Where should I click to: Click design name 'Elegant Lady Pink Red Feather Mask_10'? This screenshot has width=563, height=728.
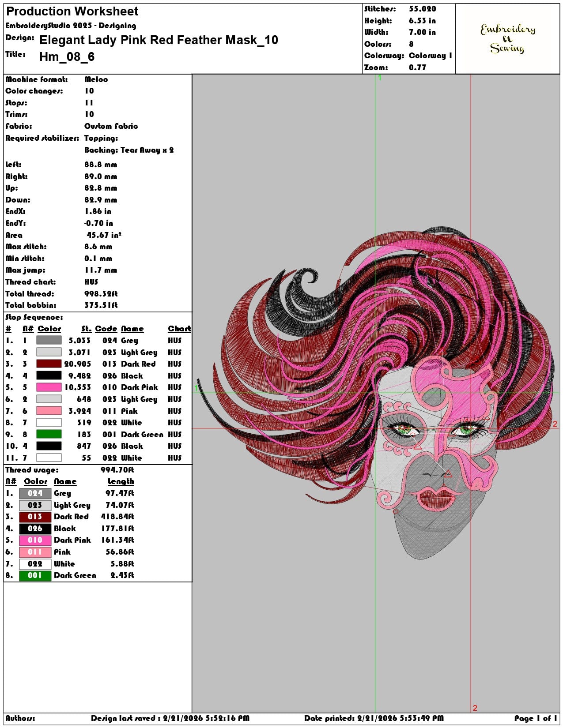[159, 40]
